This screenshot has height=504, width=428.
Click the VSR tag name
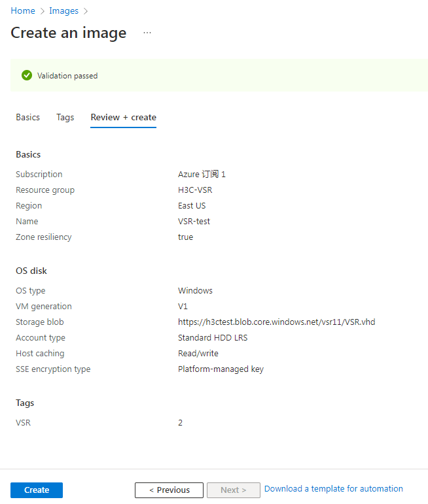pos(23,423)
